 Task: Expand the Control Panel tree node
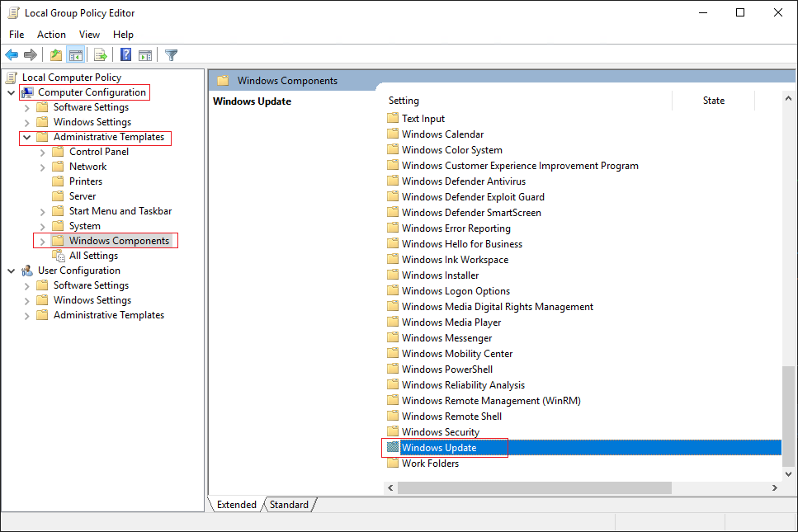pyautogui.click(x=43, y=152)
